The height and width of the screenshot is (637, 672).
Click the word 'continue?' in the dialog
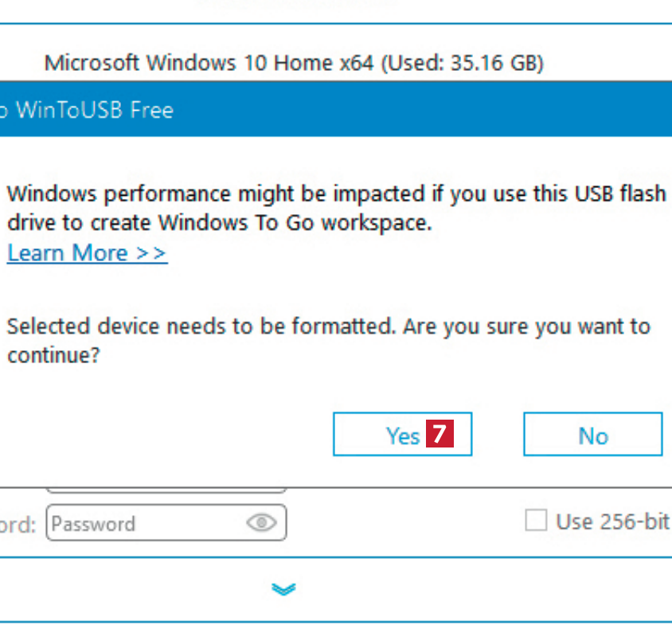pyautogui.click(x=53, y=355)
